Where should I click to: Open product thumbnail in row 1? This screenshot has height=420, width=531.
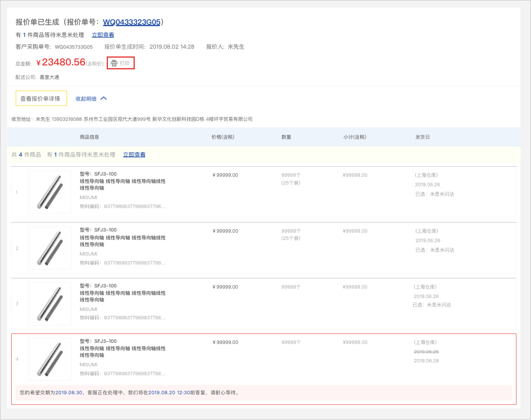(50, 192)
